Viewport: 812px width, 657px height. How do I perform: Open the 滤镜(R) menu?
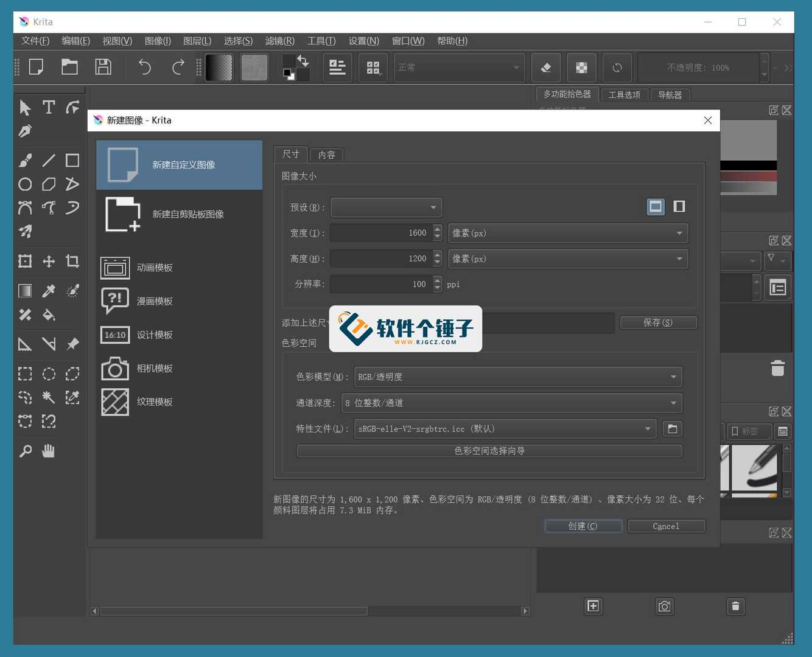[x=280, y=41]
